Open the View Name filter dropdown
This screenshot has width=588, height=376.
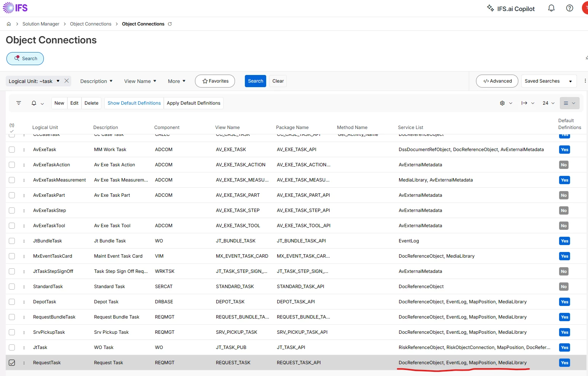click(x=140, y=81)
